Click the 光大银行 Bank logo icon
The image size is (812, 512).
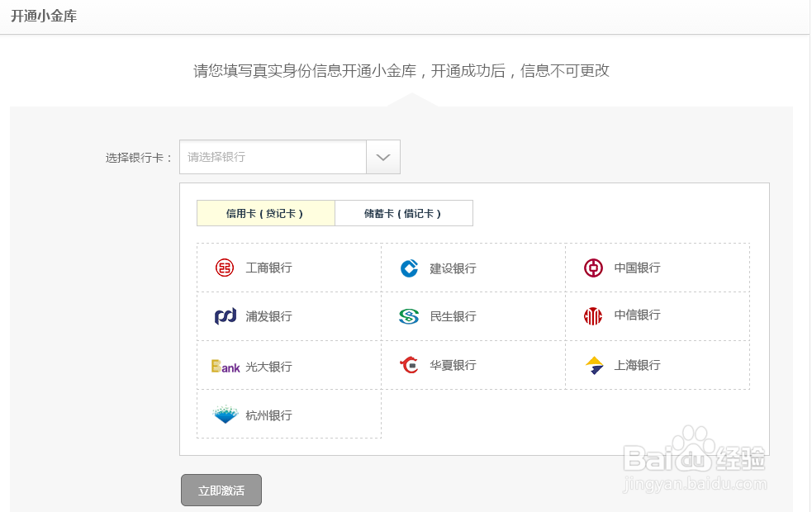(225, 366)
